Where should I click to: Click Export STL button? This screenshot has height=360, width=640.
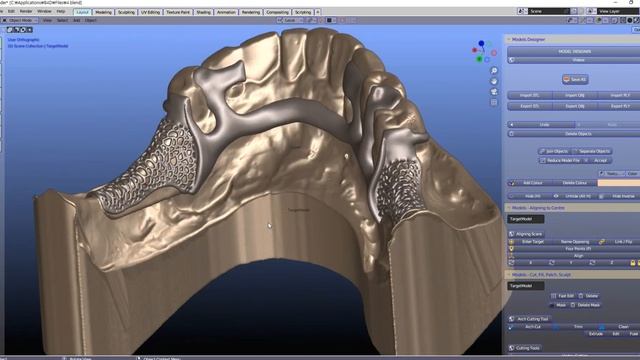click(529, 106)
